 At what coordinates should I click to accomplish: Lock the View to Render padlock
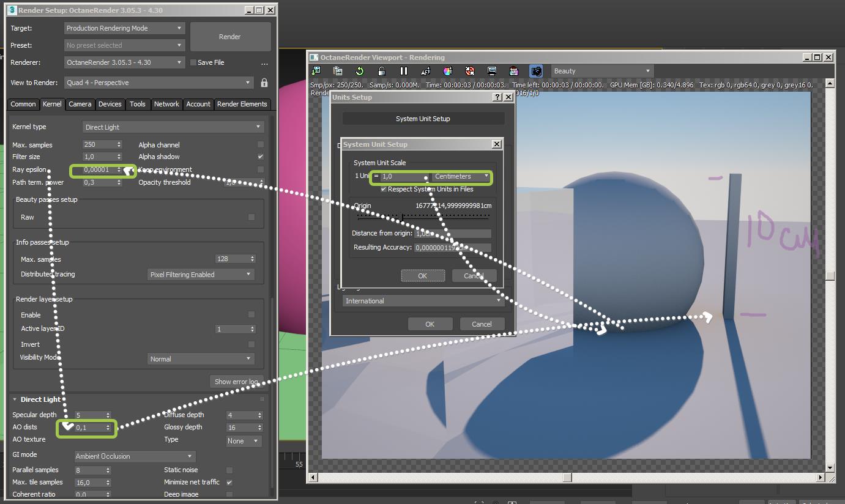pyautogui.click(x=264, y=83)
